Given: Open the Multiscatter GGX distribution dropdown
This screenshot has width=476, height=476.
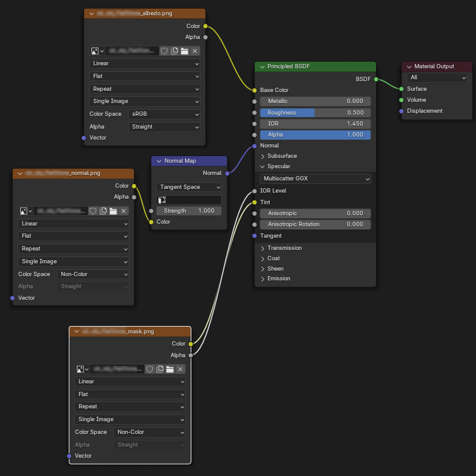Looking at the screenshot, I should pyautogui.click(x=315, y=179).
